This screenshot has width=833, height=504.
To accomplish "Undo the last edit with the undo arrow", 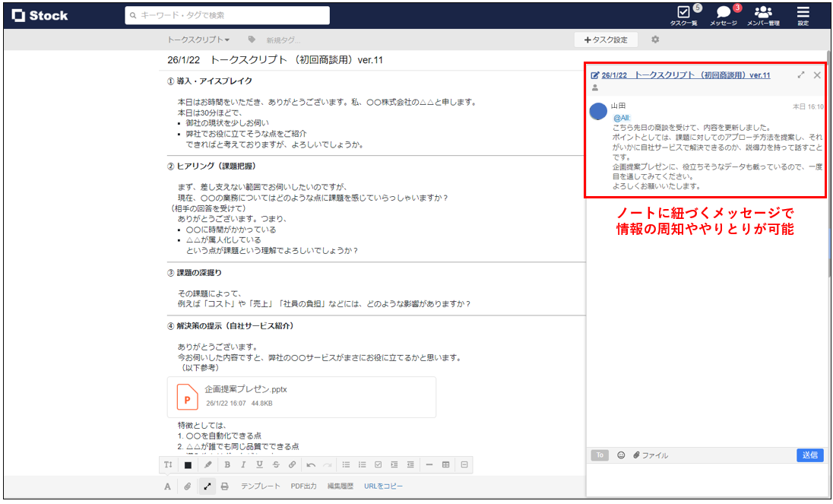I will (312, 464).
